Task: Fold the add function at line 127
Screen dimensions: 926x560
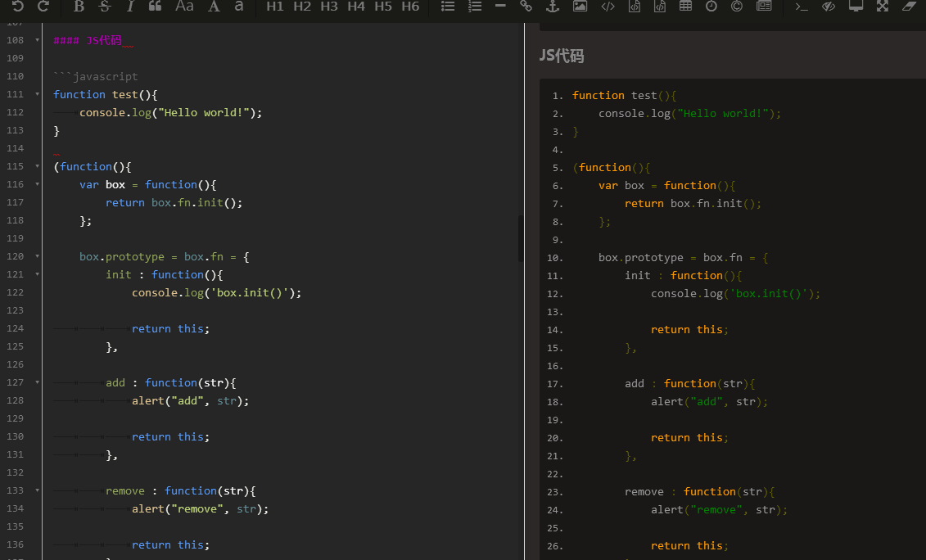Action: (37, 382)
